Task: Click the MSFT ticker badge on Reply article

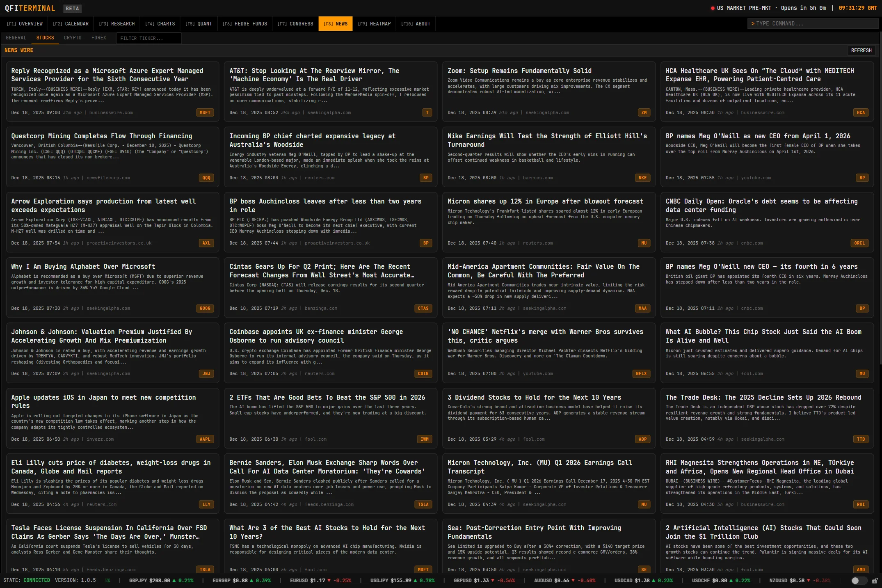Action: 205,112
